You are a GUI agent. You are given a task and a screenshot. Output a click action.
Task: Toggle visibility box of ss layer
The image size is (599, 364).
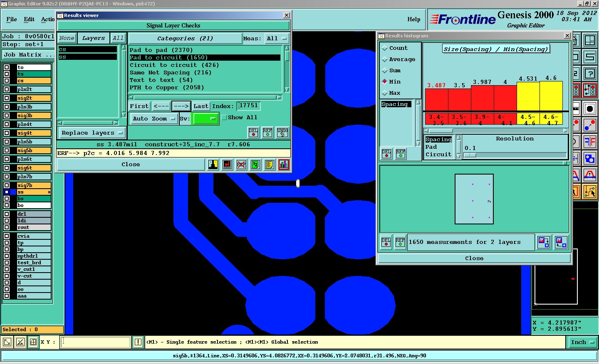(x=7, y=192)
